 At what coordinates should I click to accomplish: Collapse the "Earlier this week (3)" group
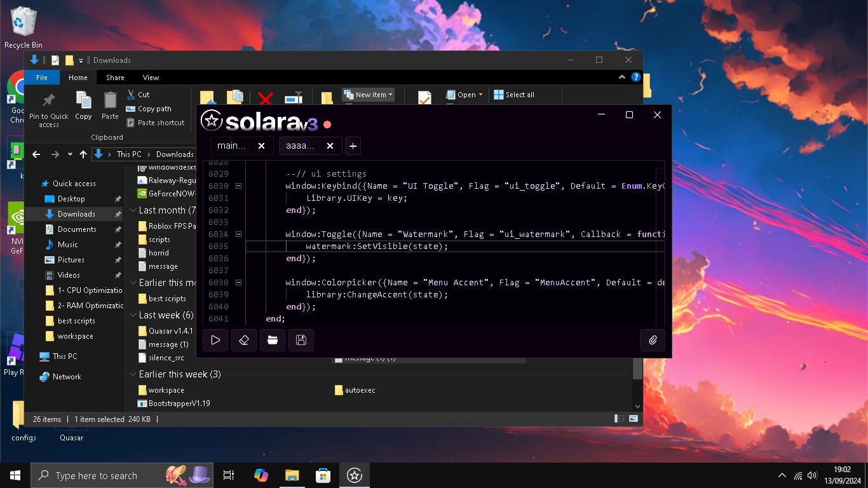tap(133, 374)
